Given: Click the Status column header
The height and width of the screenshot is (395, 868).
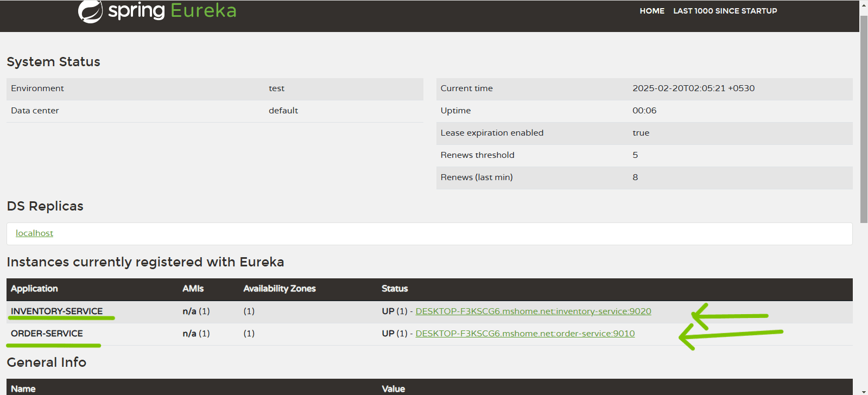Looking at the screenshot, I should (x=395, y=289).
